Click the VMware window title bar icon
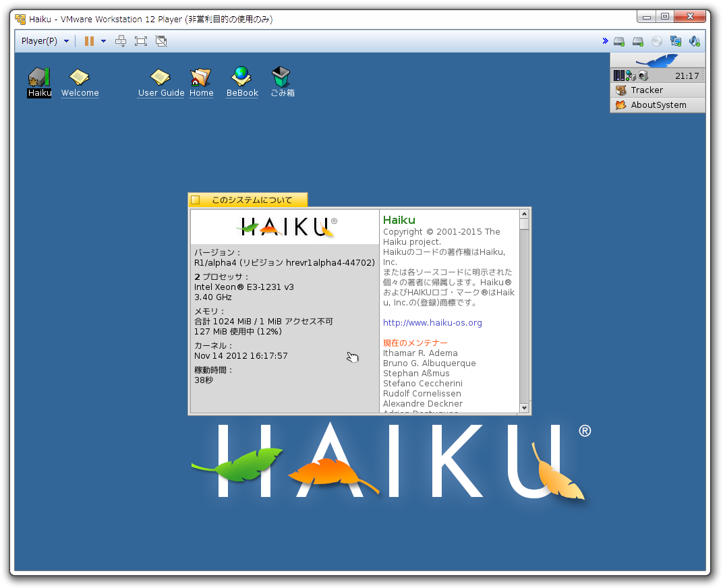723x588 pixels. click(20, 19)
